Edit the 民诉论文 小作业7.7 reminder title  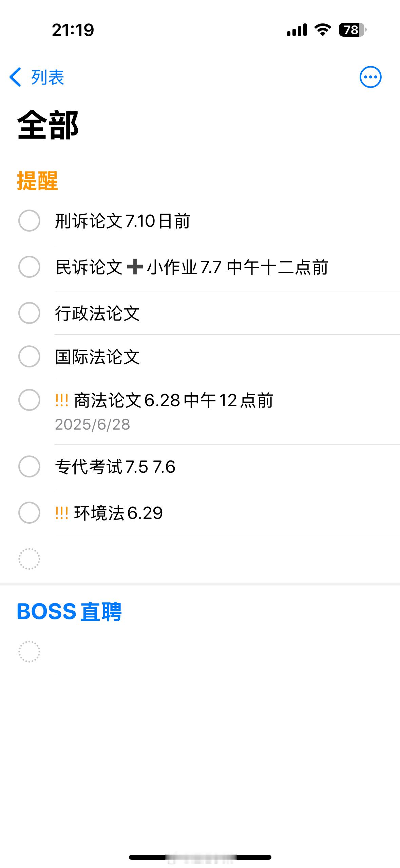(192, 267)
